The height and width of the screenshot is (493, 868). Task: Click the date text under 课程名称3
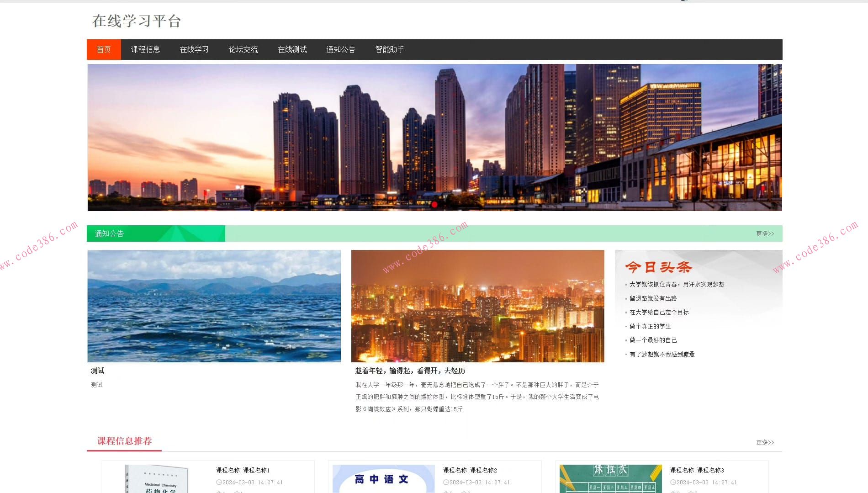pyautogui.click(x=707, y=482)
